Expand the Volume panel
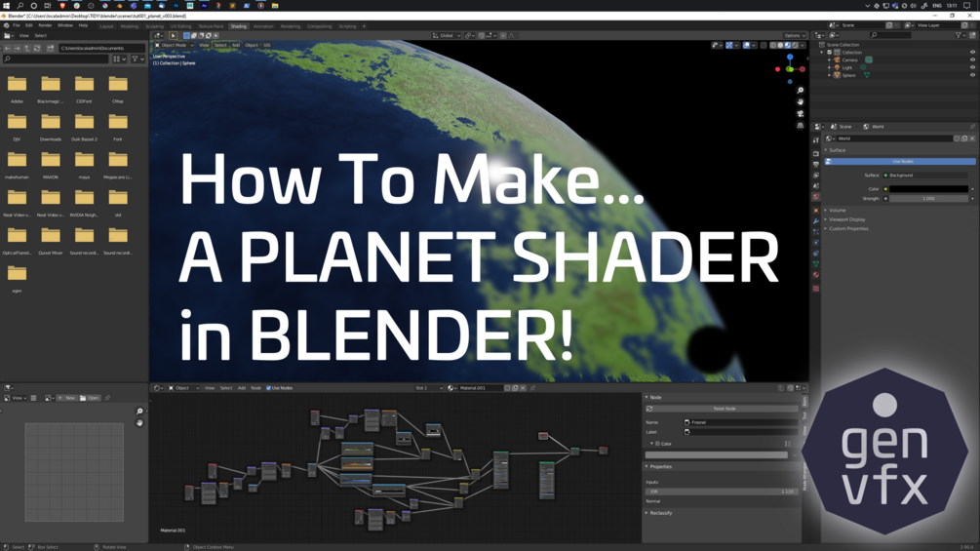 [837, 210]
